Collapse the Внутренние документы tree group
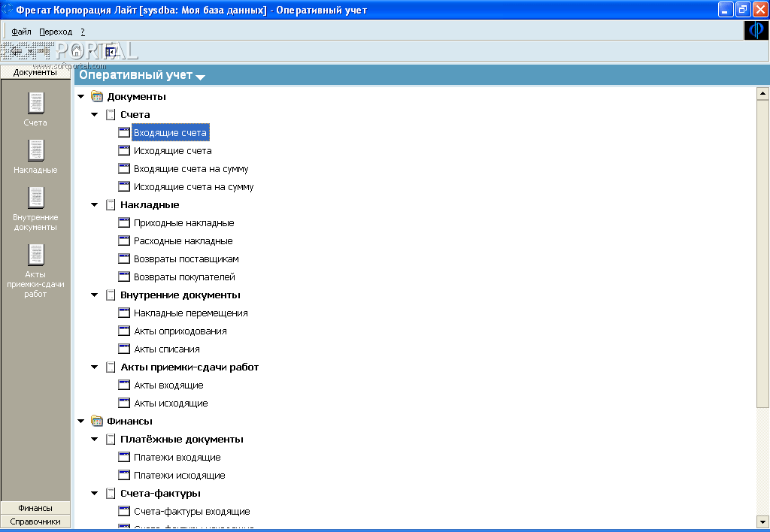Image resolution: width=770 pixels, height=532 pixels. point(94,295)
